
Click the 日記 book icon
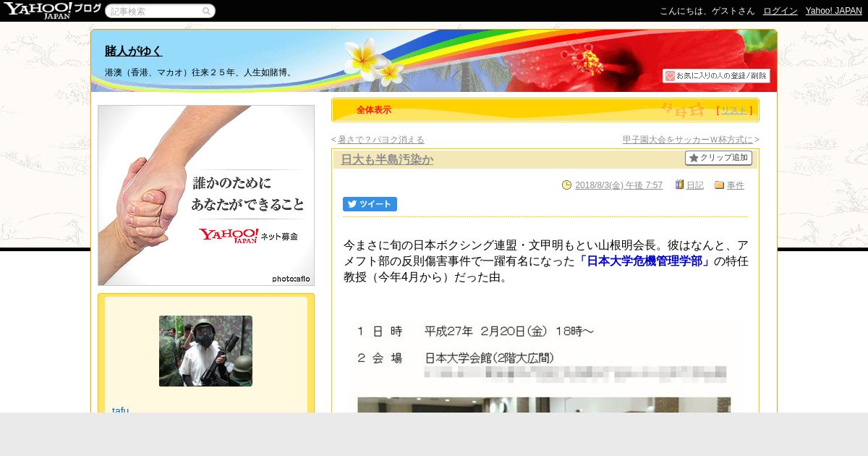point(679,185)
